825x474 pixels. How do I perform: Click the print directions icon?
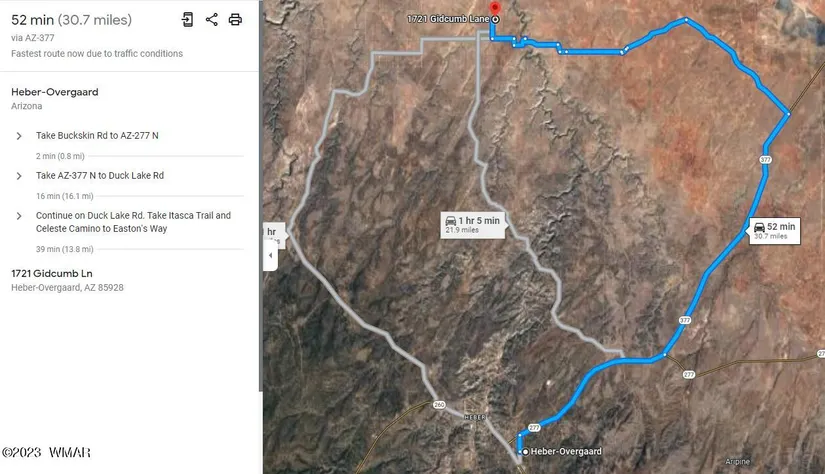click(x=235, y=20)
